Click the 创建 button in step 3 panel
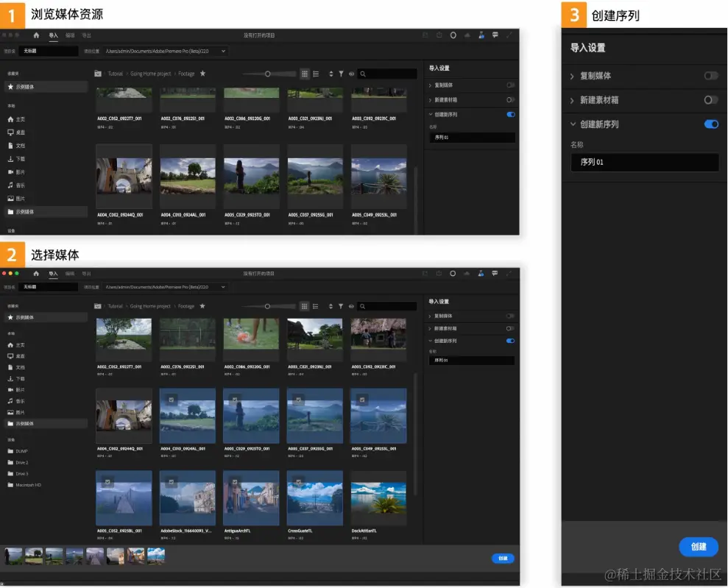This screenshot has width=728, height=588. pyautogui.click(x=699, y=546)
